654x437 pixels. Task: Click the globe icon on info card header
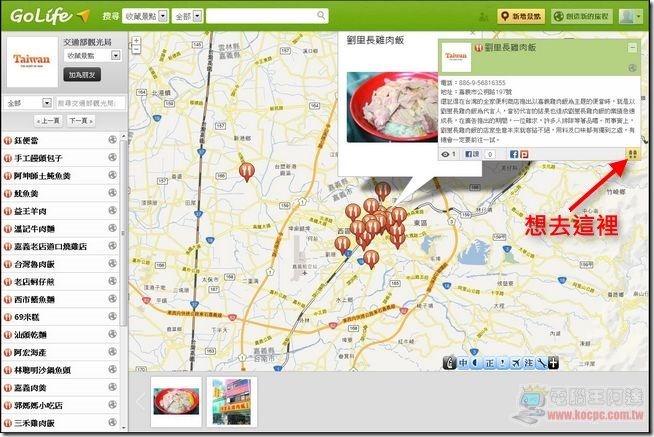tap(632, 68)
